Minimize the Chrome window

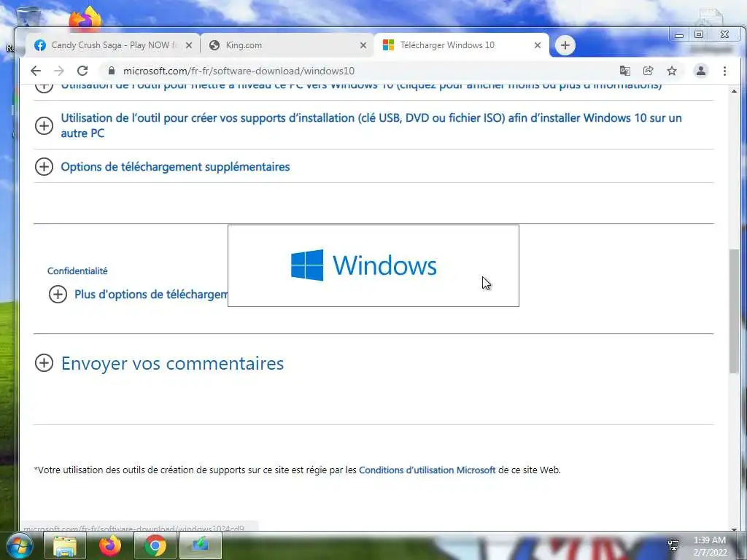coord(679,35)
